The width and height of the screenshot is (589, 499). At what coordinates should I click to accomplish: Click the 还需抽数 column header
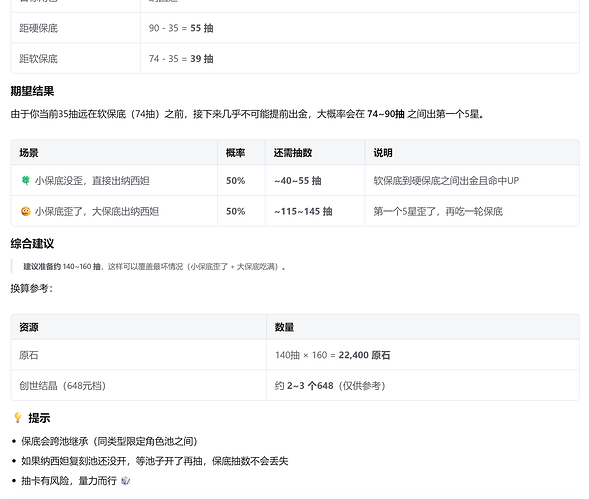click(x=293, y=153)
